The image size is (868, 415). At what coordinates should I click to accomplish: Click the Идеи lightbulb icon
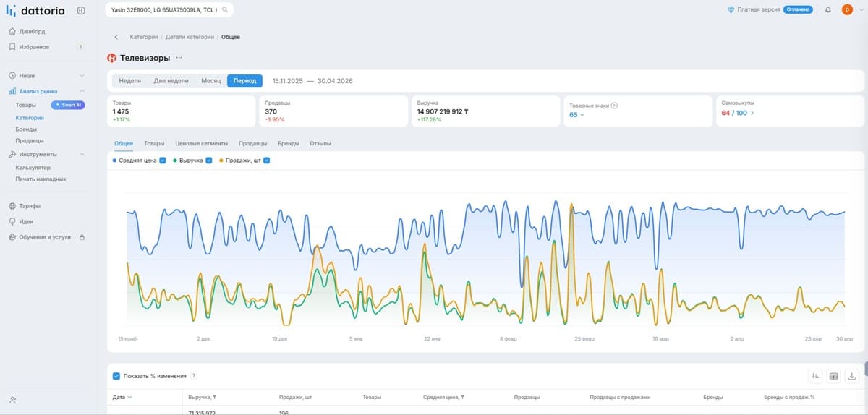click(x=12, y=221)
